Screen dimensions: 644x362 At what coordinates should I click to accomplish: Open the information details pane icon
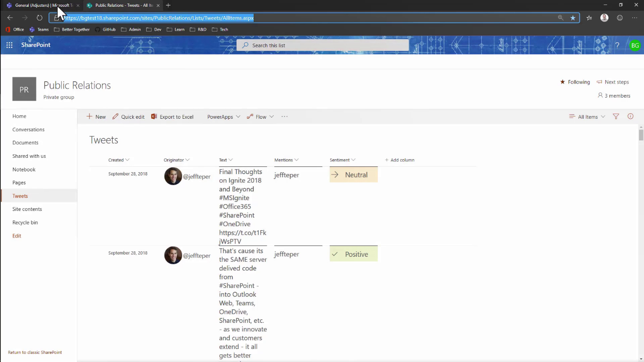631,116
